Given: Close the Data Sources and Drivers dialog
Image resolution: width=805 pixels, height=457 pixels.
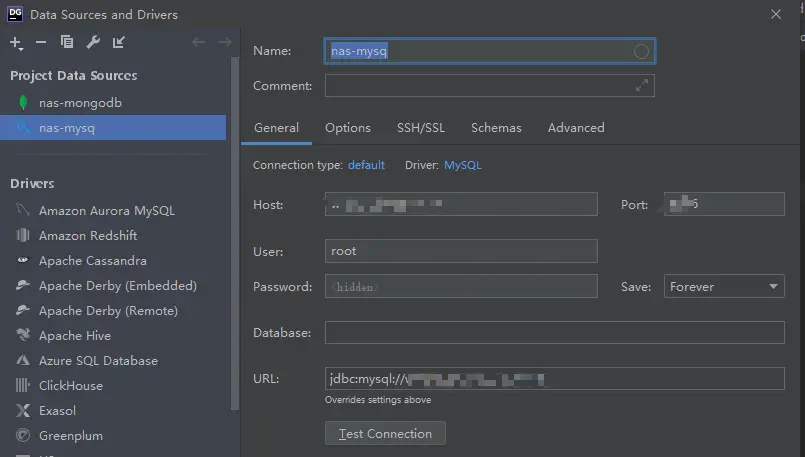Looking at the screenshot, I should [776, 14].
